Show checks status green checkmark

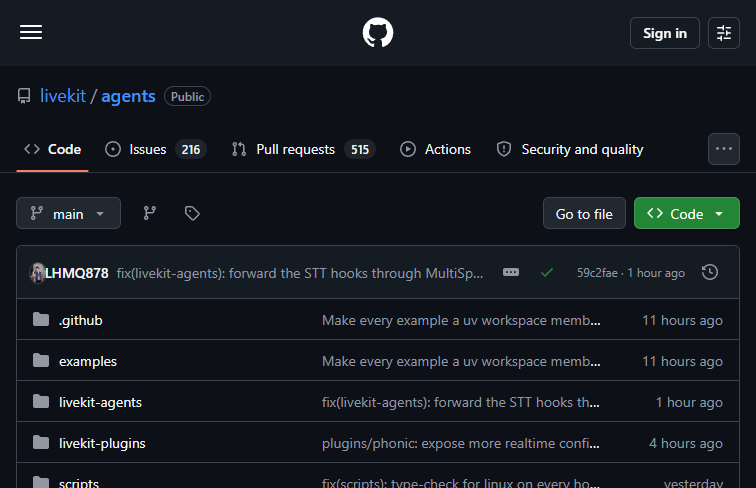coord(547,273)
